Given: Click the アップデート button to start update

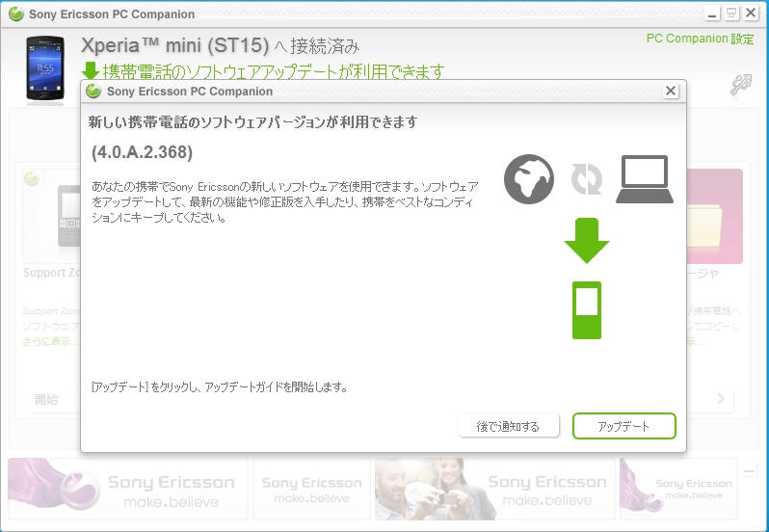Looking at the screenshot, I should click(x=623, y=426).
